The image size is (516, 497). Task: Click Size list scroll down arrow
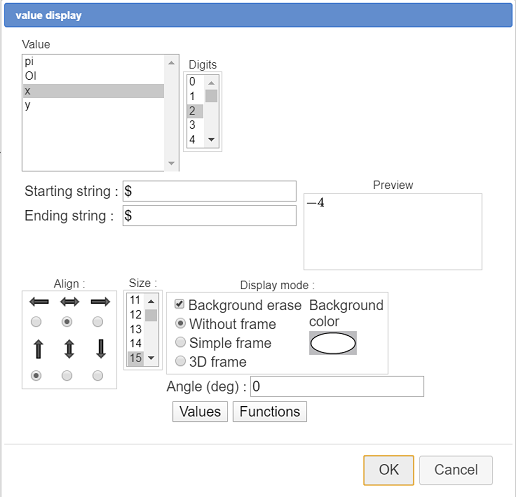tap(151, 358)
